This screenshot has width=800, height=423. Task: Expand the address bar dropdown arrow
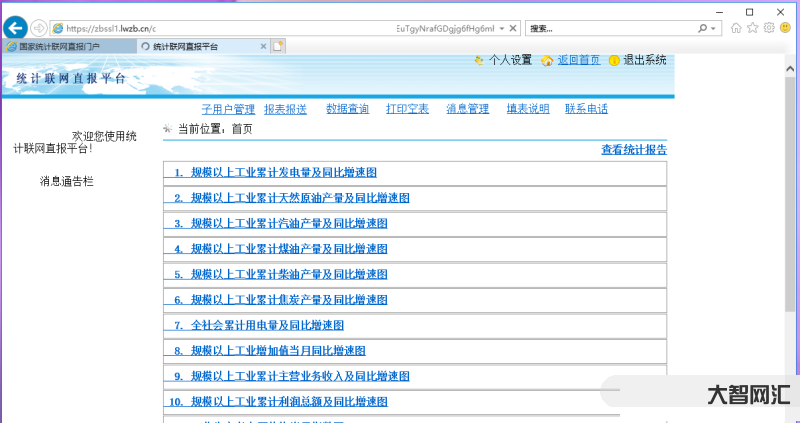click(x=503, y=28)
